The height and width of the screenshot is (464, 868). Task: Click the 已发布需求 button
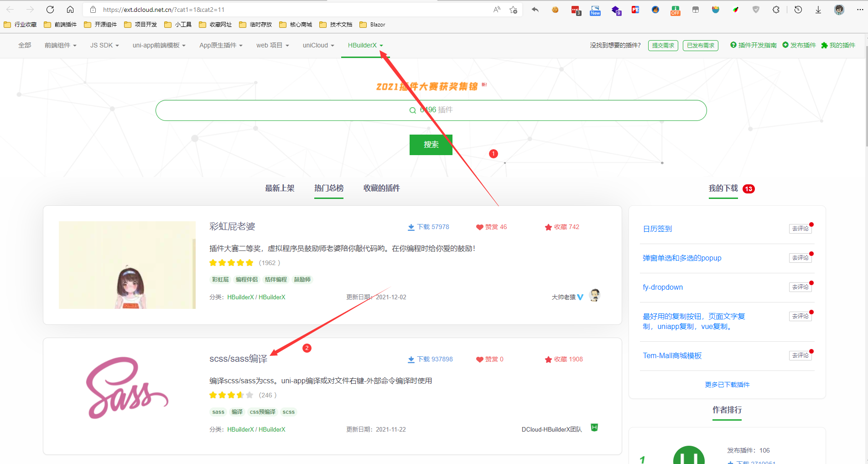tap(701, 45)
